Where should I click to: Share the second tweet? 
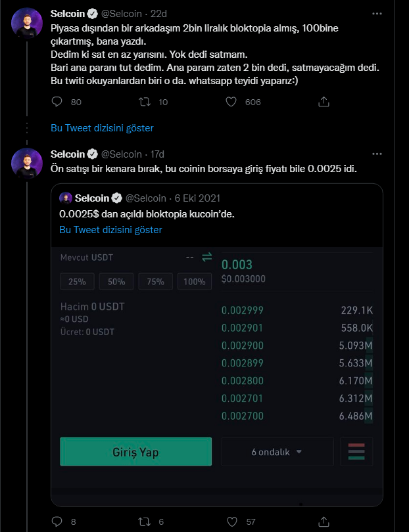click(x=324, y=521)
